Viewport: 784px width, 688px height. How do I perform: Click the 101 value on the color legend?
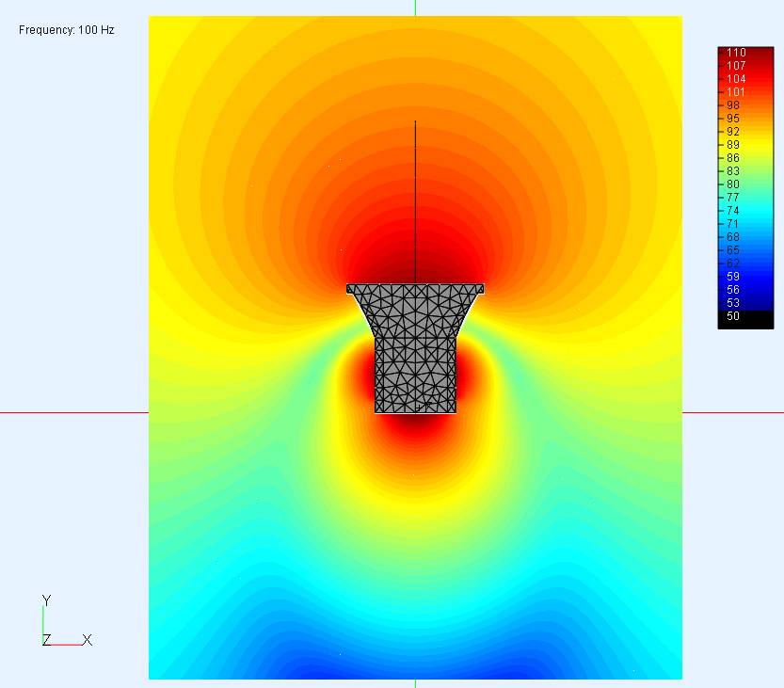pyautogui.click(x=736, y=92)
